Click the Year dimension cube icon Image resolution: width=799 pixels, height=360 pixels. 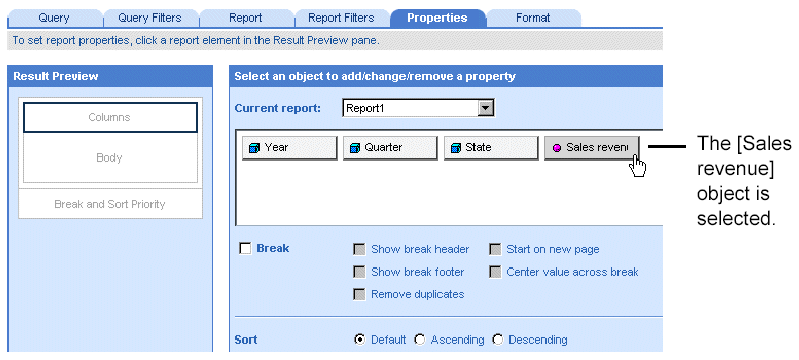pos(253,148)
